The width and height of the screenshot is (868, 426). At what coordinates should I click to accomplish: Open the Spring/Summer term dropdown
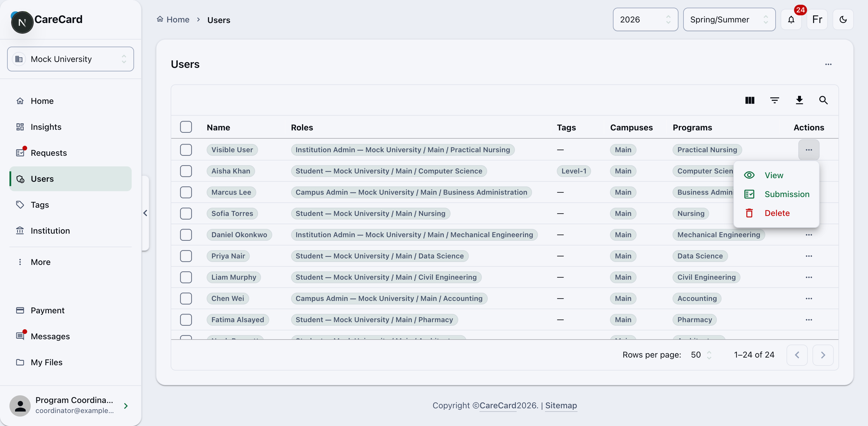[x=729, y=19]
